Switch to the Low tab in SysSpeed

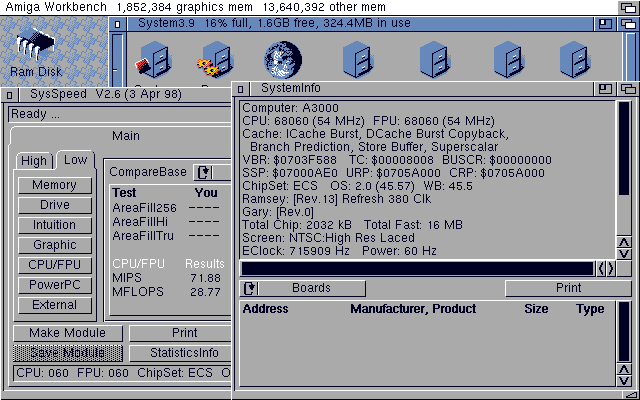(x=76, y=160)
